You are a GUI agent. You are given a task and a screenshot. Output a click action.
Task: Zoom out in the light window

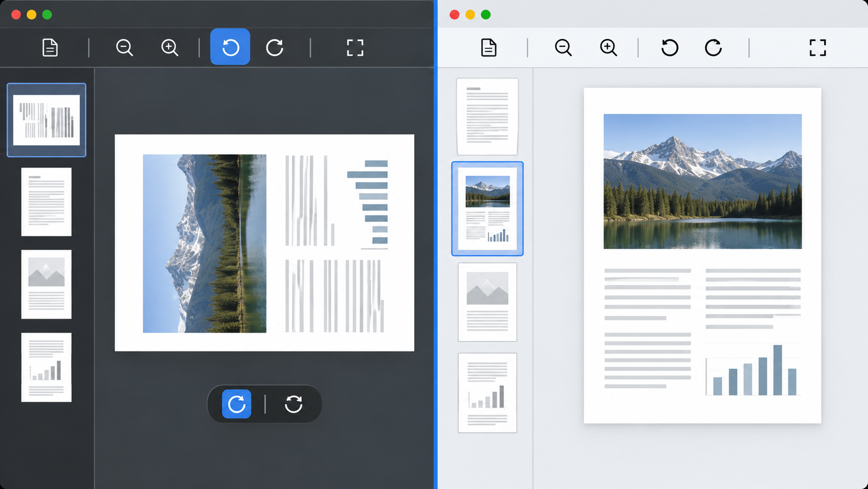pyautogui.click(x=563, y=48)
